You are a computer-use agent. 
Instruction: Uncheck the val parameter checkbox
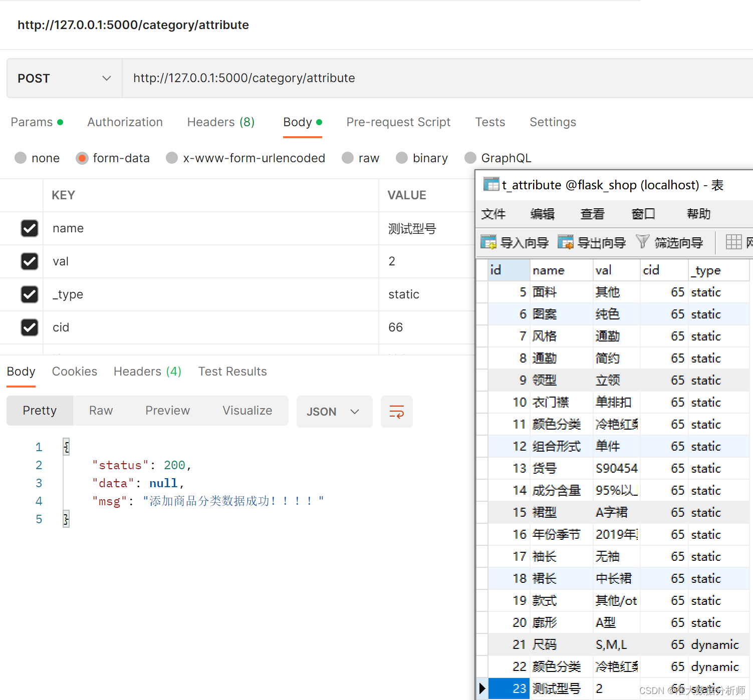(30, 261)
